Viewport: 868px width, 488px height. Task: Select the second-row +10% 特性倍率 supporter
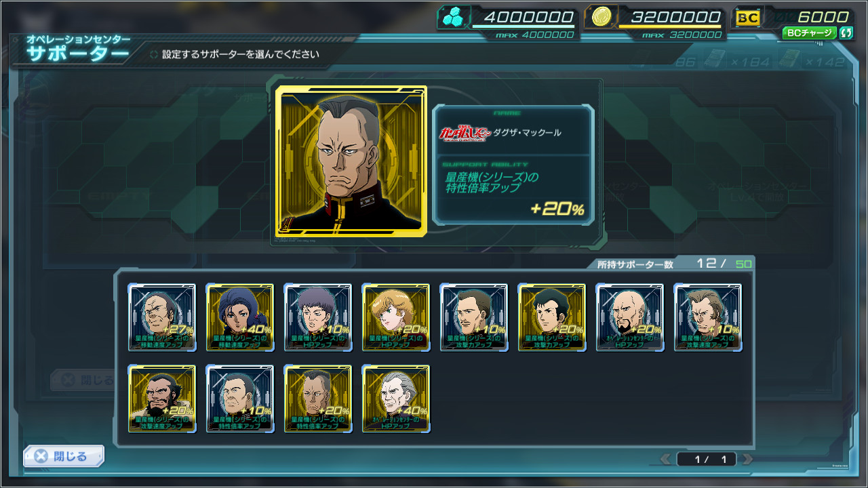[x=240, y=399]
